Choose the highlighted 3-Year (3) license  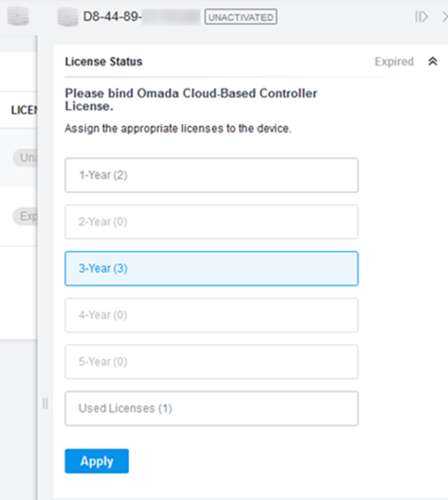211,269
